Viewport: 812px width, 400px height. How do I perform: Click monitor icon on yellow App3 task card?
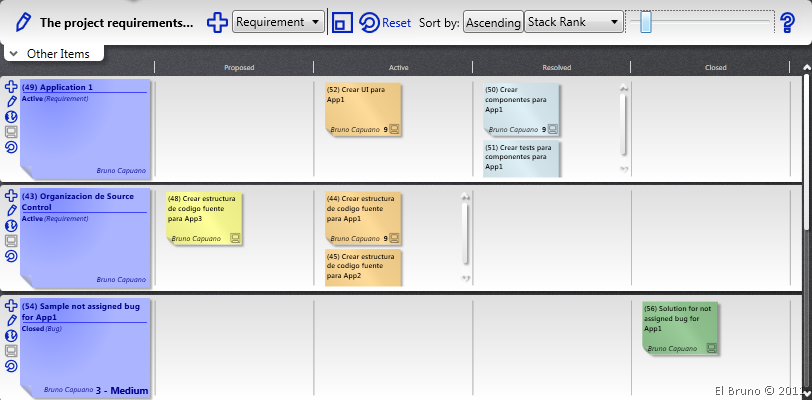point(236,238)
